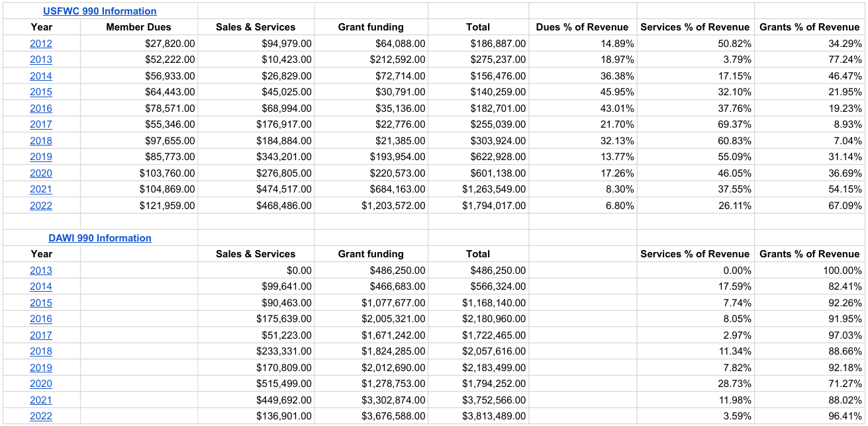868x426 pixels.
Task: Open the USFWC 2012 year link
Action: tap(41, 44)
